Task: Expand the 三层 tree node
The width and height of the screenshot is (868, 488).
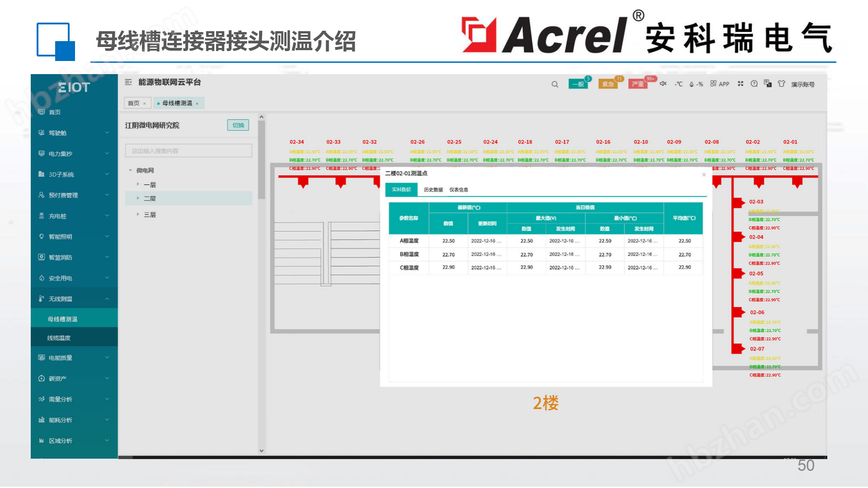Action: point(138,214)
